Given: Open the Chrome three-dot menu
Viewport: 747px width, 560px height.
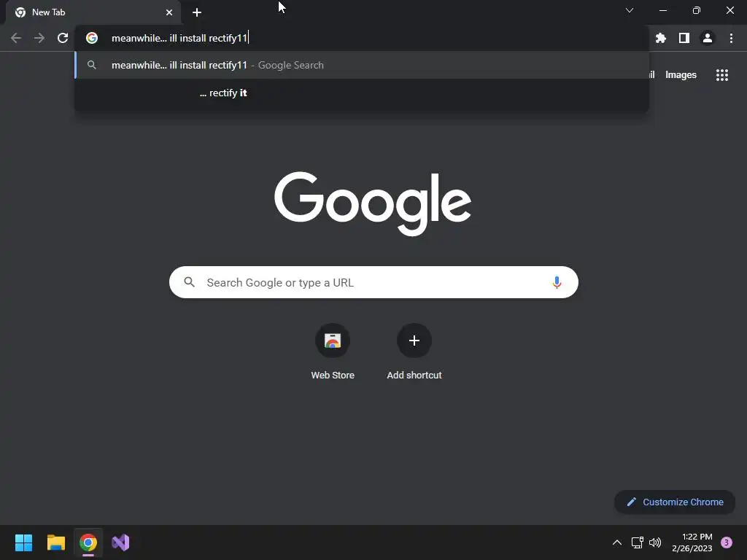Looking at the screenshot, I should point(731,38).
